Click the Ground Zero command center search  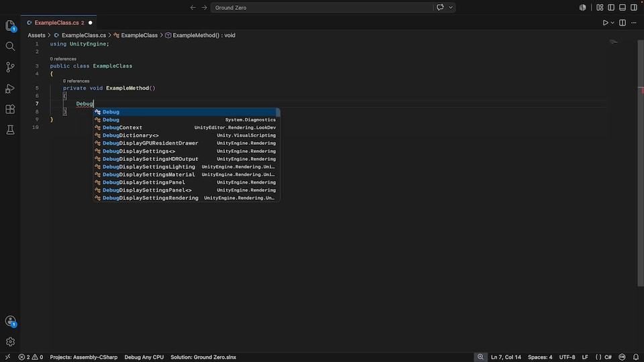click(x=321, y=7)
